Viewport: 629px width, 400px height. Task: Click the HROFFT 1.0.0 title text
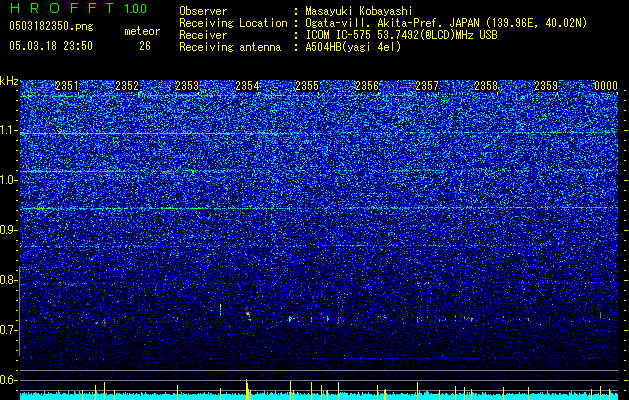(79, 8)
